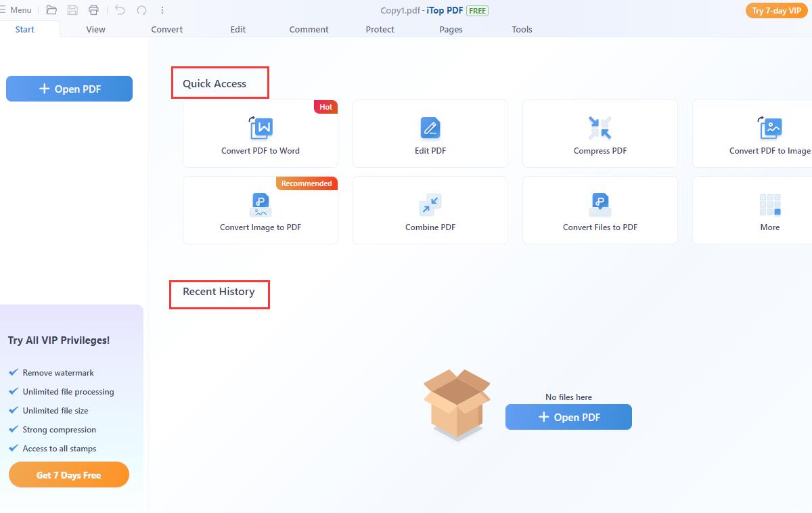
Task: Open the Combine PDF tool
Action: [x=430, y=210]
